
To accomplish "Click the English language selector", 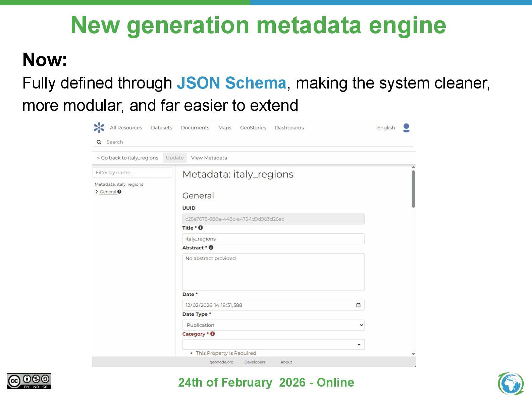I will tap(386, 128).
